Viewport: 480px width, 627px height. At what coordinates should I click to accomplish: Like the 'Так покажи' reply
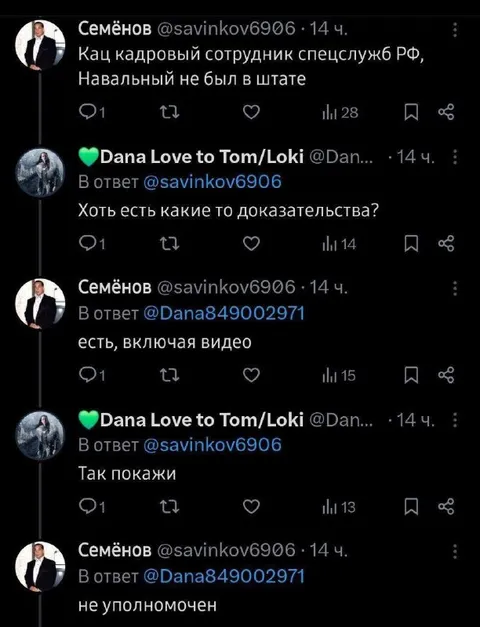(x=252, y=507)
